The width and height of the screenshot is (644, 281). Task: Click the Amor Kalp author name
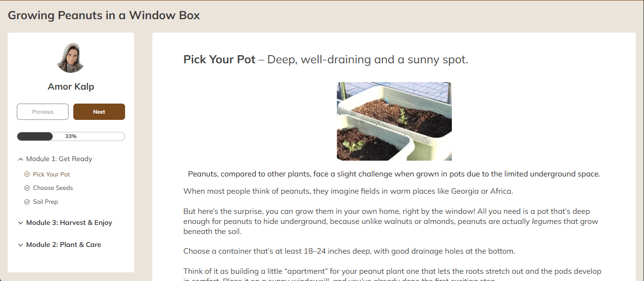(x=71, y=87)
